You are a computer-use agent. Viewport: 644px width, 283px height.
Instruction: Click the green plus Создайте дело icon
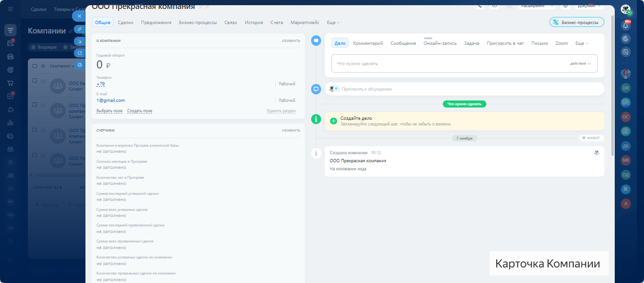[x=333, y=121]
